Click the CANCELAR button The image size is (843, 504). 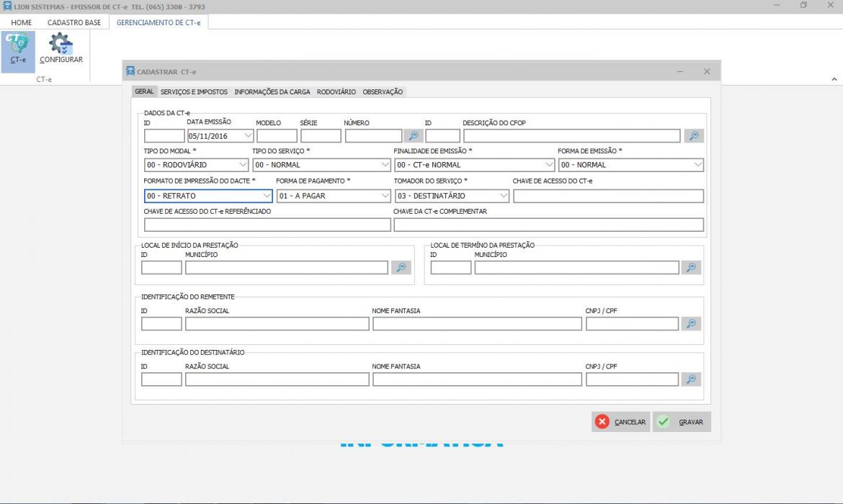621,422
